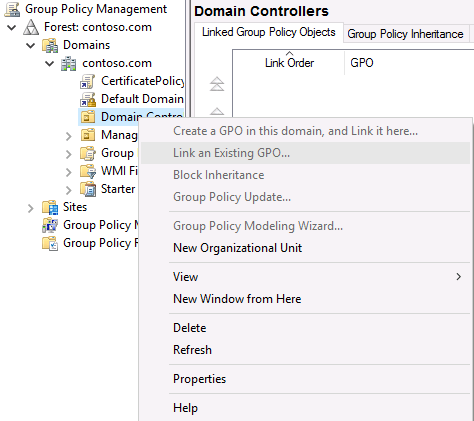Move link to top double arrow
This screenshot has width=474, height=421.
pyautogui.click(x=217, y=84)
